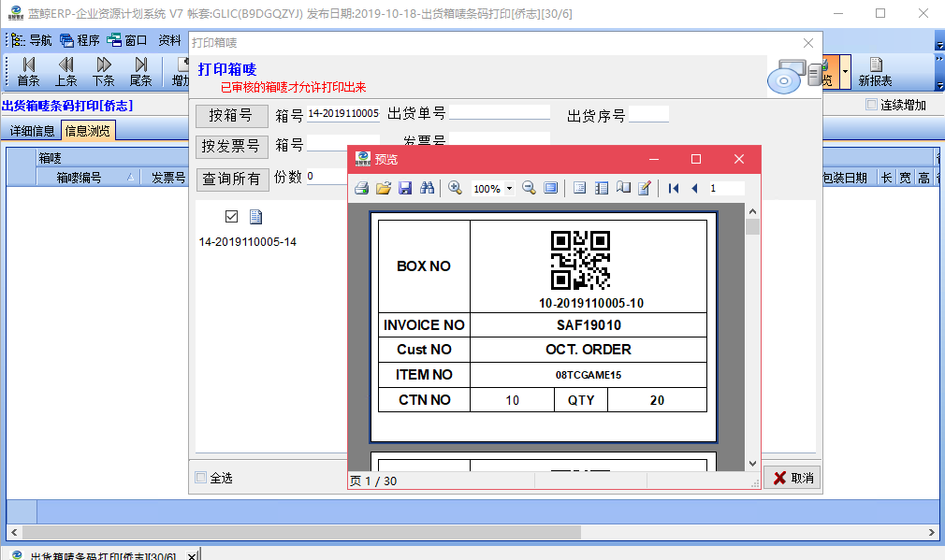Screen dimensions: 945x560
Task: Click the vertical scrollbar thumb in the preview
Action: [x=752, y=227]
